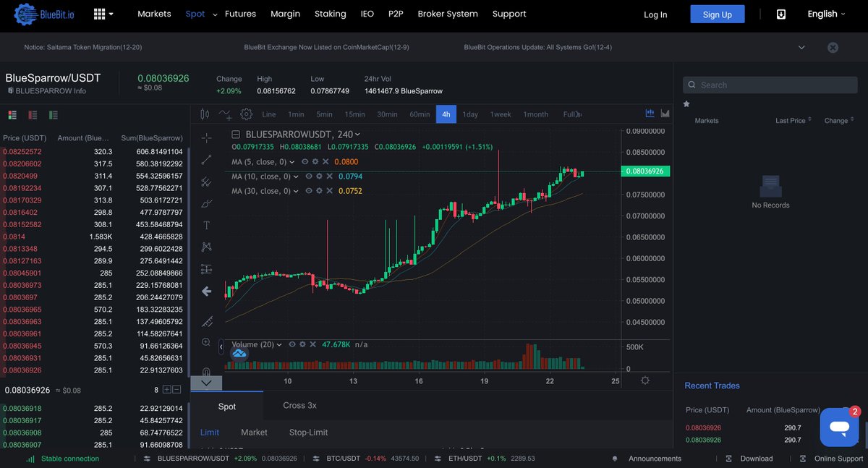868x468 pixels.
Task: Focus the markets Search field
Action: 771,85
